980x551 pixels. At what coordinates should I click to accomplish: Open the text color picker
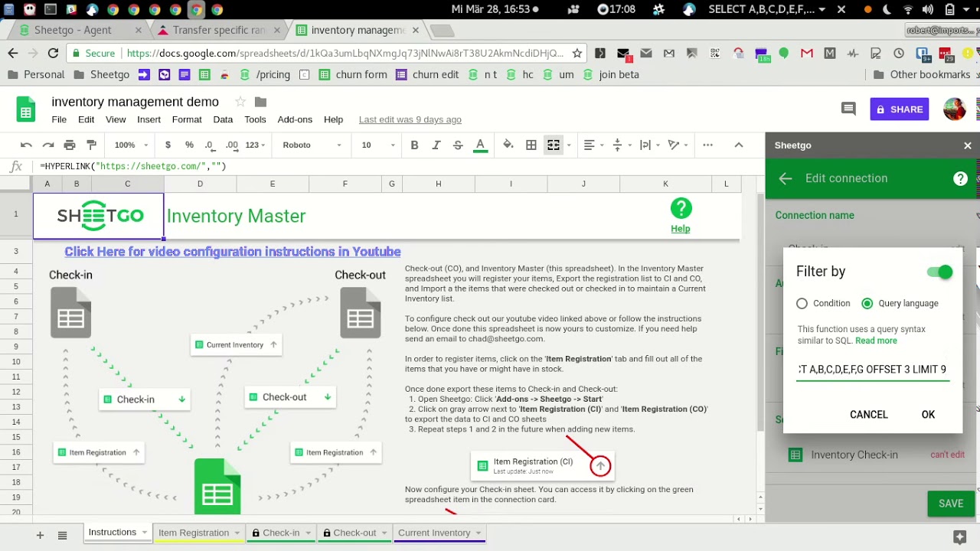[x=480, y=145]
